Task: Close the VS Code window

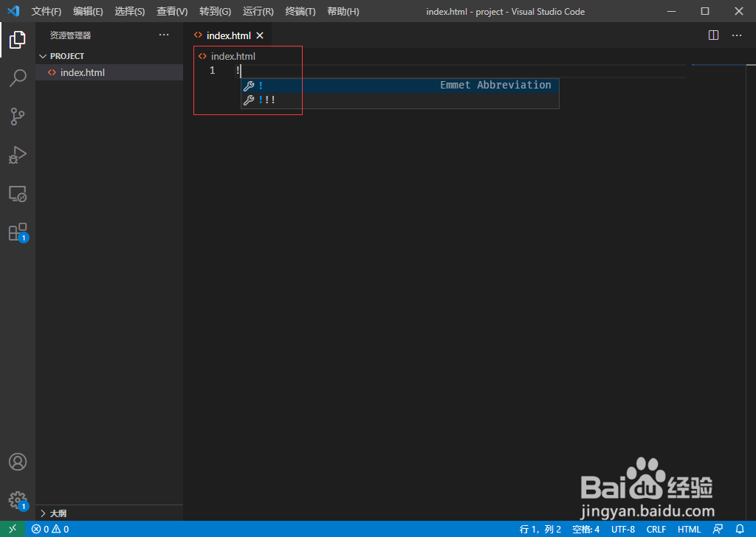Action: point(738,11)
